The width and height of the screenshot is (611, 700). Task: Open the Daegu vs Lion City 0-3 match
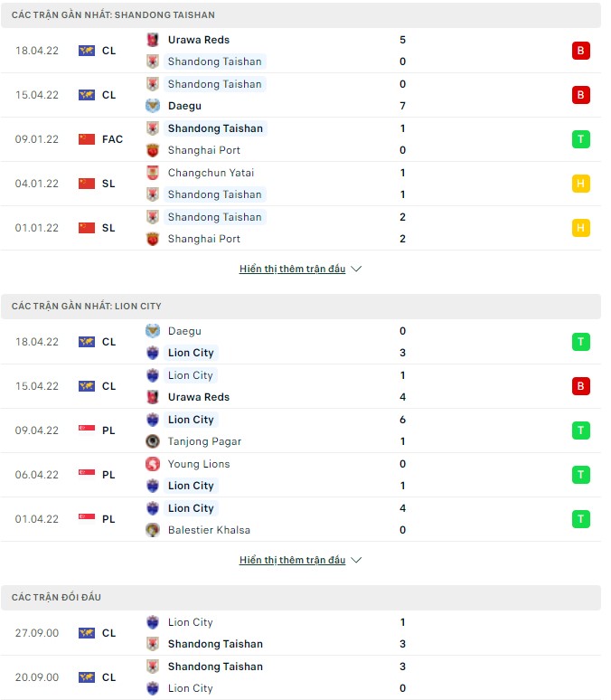click(301, 342)
